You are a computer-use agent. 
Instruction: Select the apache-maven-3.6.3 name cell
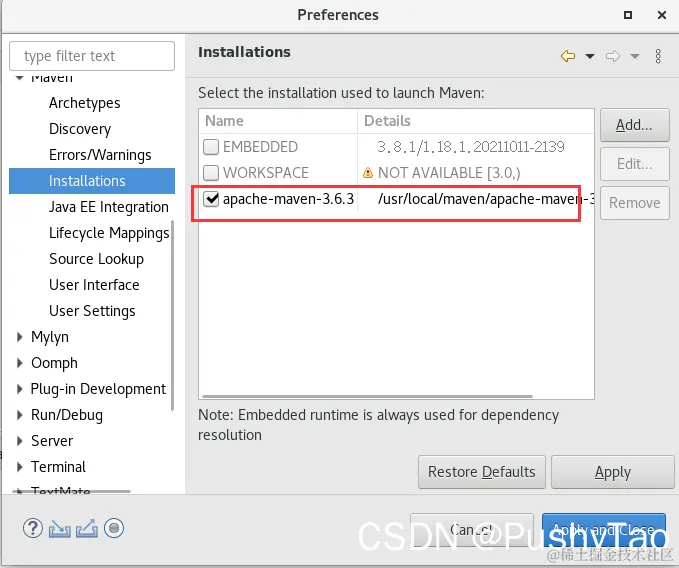click(288, 199)
